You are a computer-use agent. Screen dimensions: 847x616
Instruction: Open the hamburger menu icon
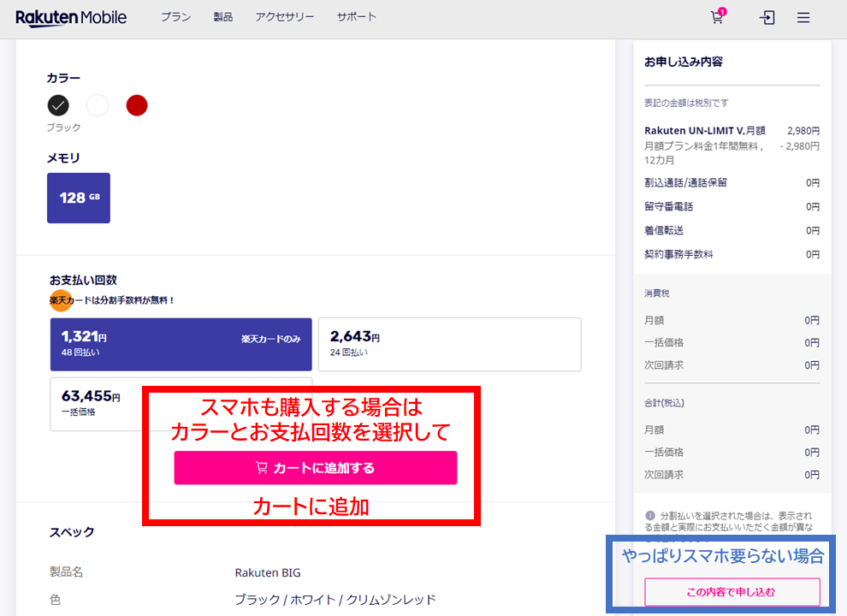pos(803,18)
